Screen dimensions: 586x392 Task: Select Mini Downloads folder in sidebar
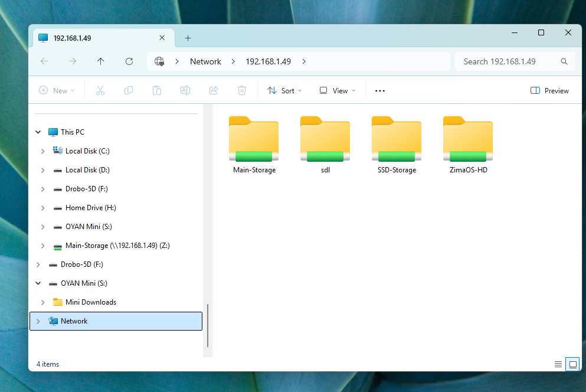click(91, 302)
